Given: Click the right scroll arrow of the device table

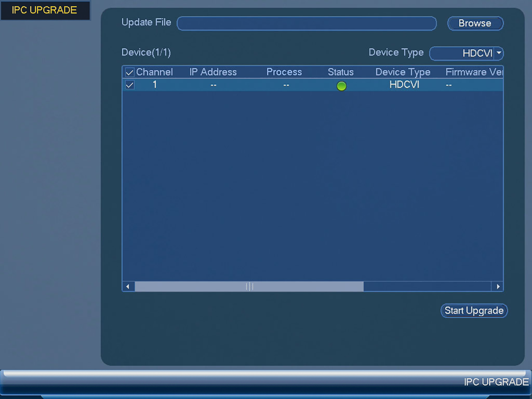Looking at the screenshot, I should point(498,286).
